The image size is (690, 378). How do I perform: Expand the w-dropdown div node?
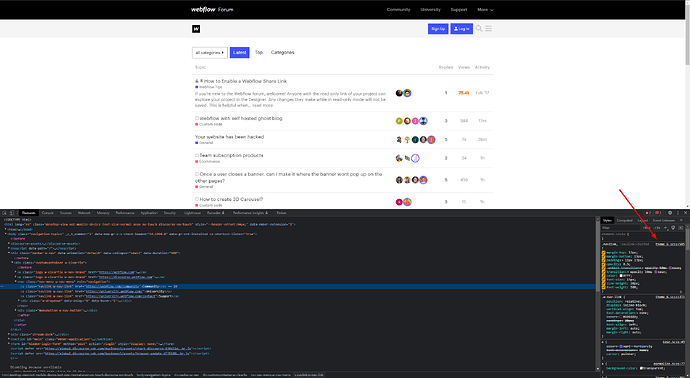pyautogui.click(x=19, y=301)
